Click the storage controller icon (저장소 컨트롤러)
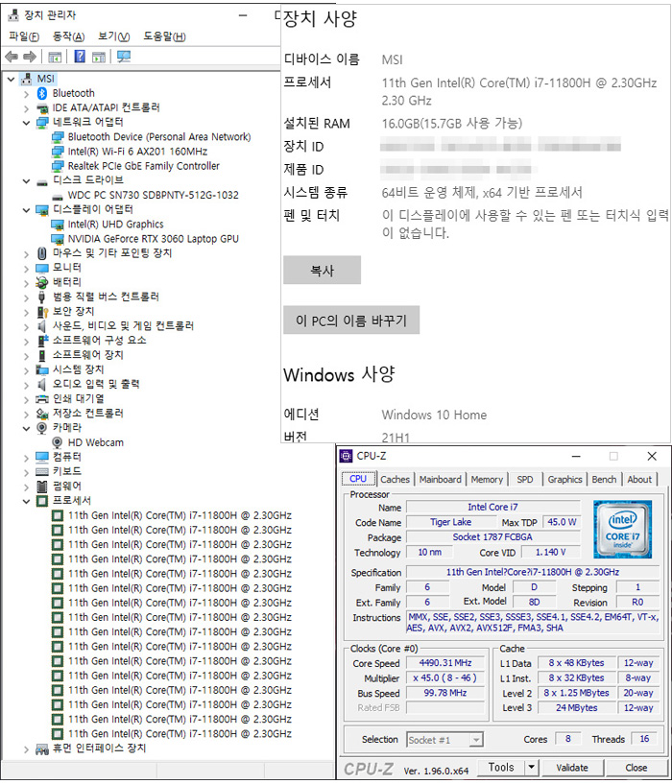This screenshot has height=784, width=672. pos(42,414)
